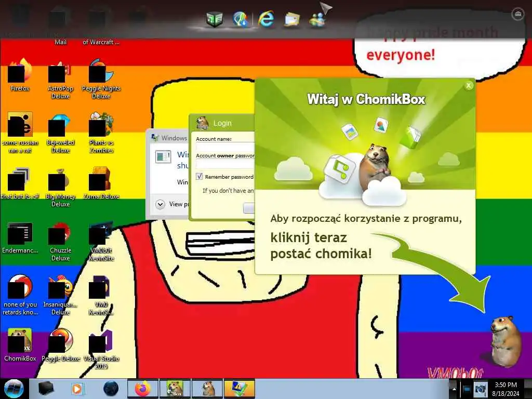
Task: Click the Login dialog title bar
Action: (x=222, y=123)
